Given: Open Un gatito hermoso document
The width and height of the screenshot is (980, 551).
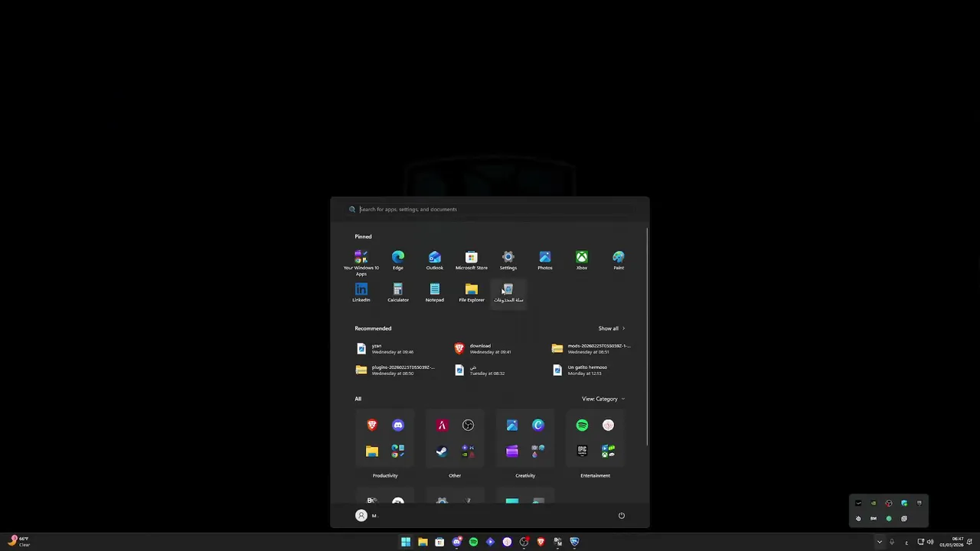Looking at the screenshot, I should click(581, 370).
